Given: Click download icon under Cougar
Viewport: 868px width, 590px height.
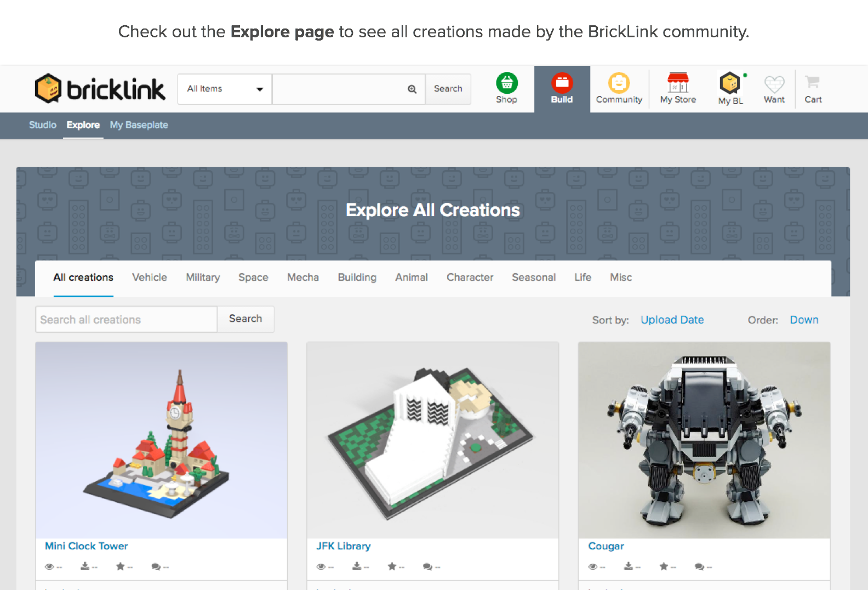Looking at the screenshot, I should (629, 566).
